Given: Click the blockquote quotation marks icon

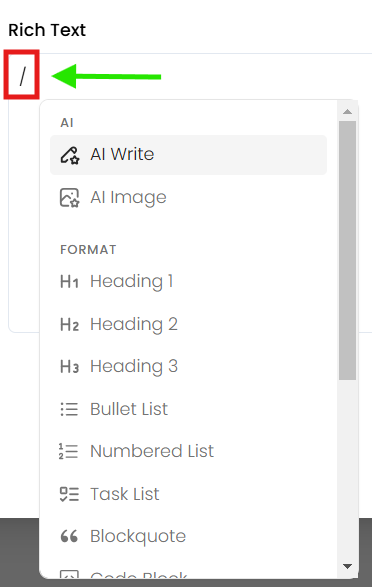Looking at the screenshot, I should tap(69, 536).
